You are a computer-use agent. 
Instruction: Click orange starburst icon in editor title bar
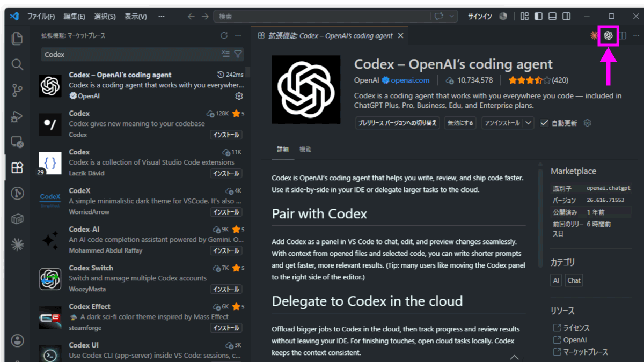(594, 35)
